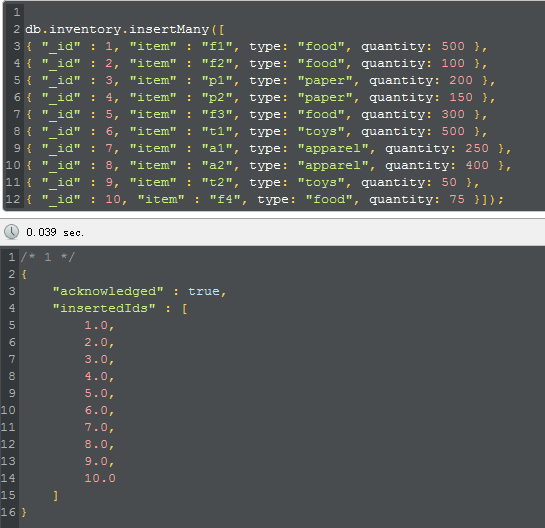Click "paper" type value on editor line 5
545x528 pixels.
pos(325,80)
